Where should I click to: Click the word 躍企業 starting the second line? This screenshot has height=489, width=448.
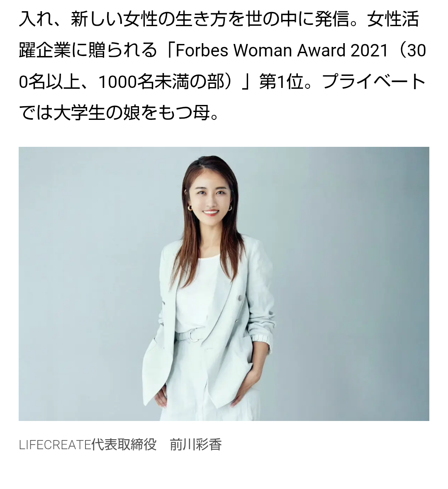tap(45, 50)
